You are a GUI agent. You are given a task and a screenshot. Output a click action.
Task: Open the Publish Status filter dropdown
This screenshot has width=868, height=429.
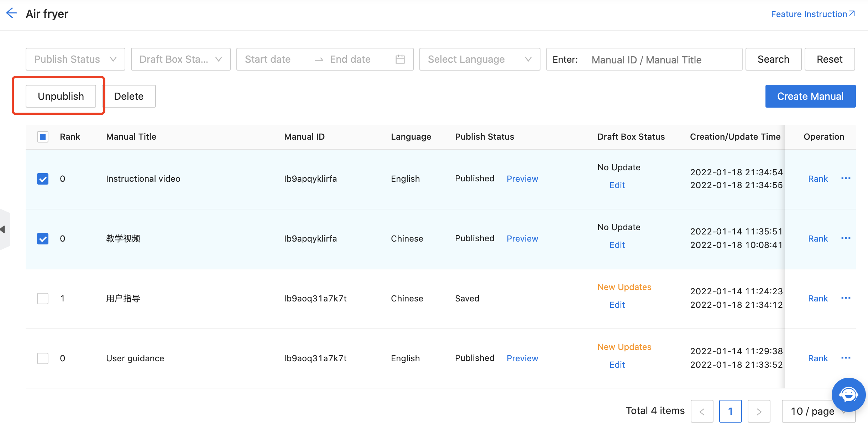pyautogui.click(x=75, y=59)
